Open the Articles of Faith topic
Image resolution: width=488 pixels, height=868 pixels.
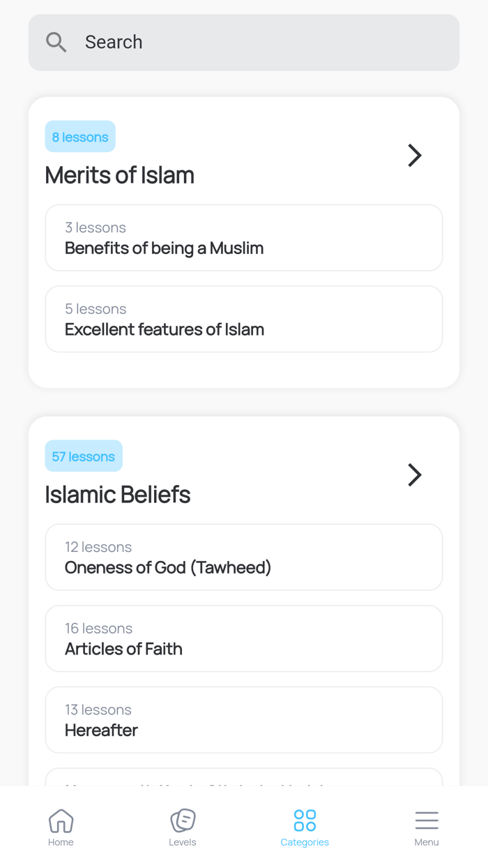(243, 638)
